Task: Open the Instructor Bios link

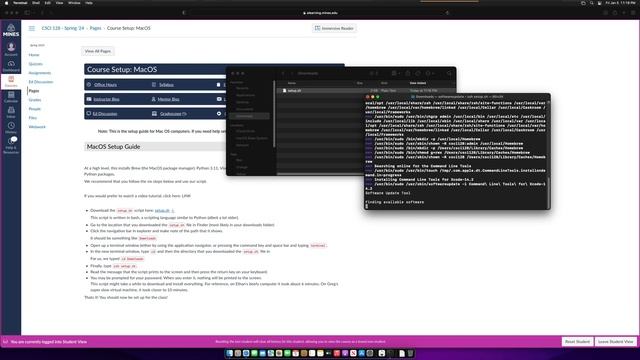Action: click(x=106, y=99)
